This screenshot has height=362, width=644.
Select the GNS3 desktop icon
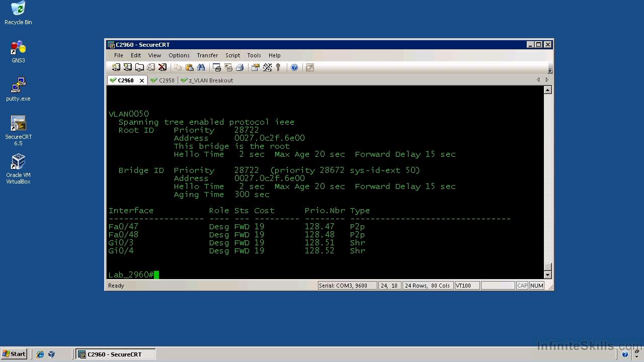18,52
